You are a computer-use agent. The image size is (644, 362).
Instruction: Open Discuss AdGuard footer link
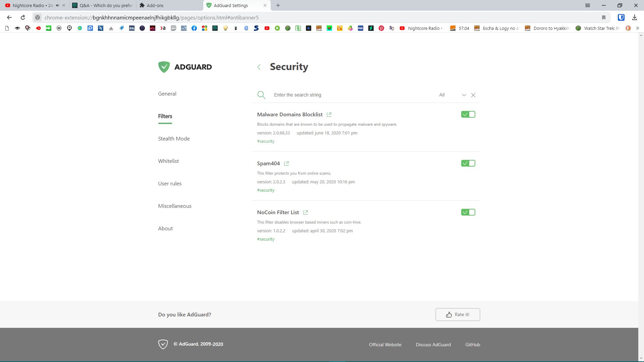click(x=433, y=345)
